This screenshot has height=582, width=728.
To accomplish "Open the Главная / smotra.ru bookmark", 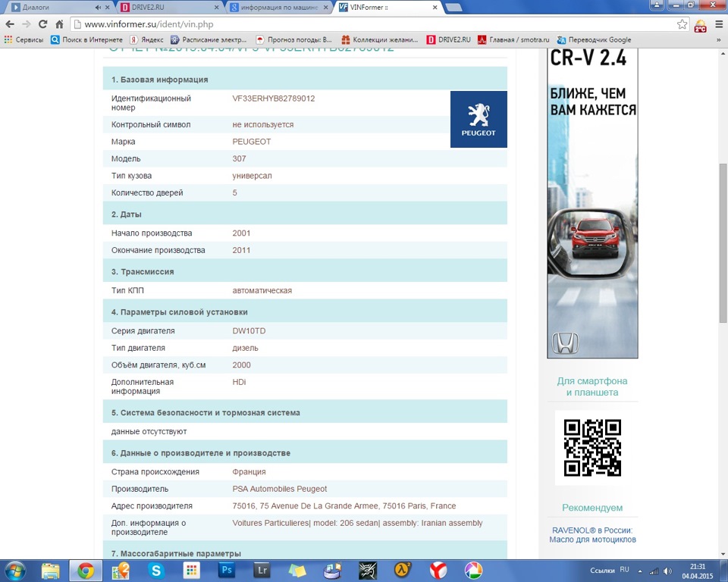I will pyautogui.click(x=513, y=40).
